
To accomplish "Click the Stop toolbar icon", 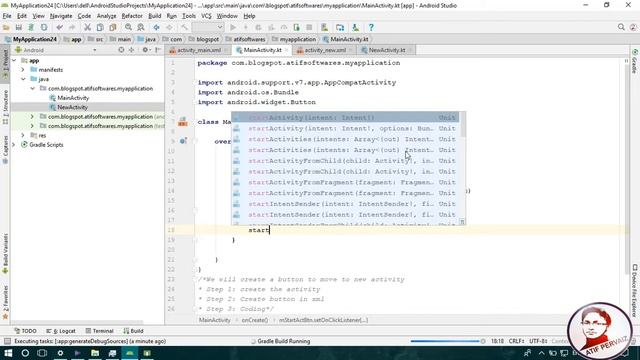I will click(x=309, y=27).
